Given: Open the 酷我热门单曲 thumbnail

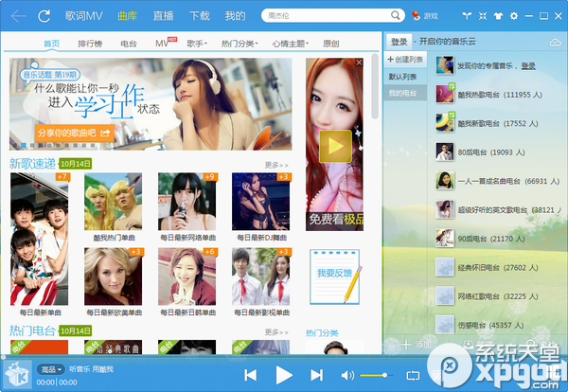Looking at the screenshot, I should coord(113,202).
